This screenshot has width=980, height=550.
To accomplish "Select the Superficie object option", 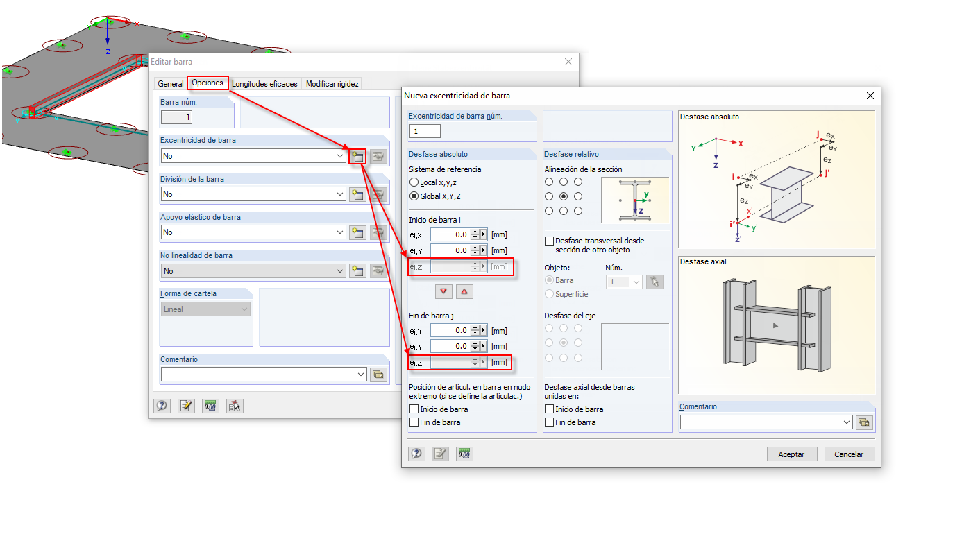I will coord(550,294).
